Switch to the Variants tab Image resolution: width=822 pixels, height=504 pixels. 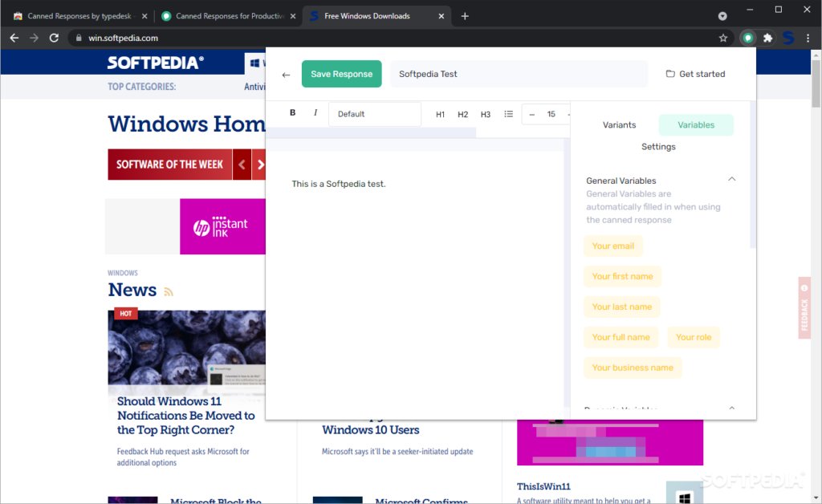(619, 124)
